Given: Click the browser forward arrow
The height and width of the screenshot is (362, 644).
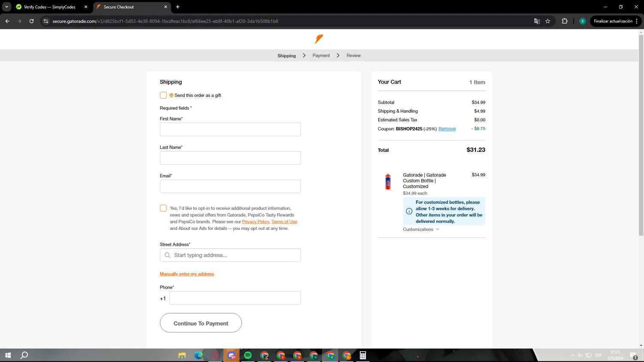Looking at the screenshot, I should (19, 21).
